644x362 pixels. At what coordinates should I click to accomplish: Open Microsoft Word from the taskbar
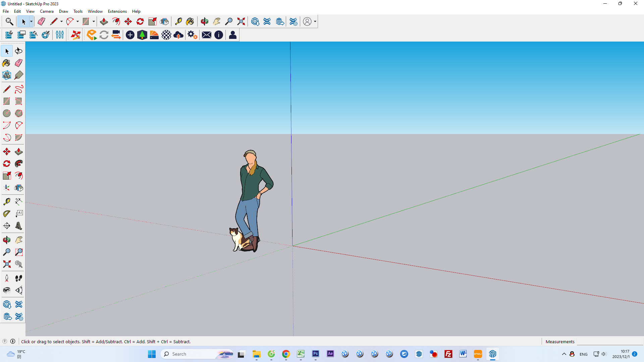coord(463,354)
